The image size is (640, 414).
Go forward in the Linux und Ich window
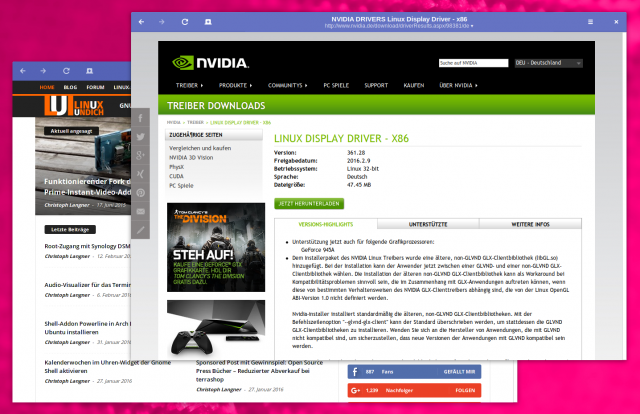[x=43, y=71]
